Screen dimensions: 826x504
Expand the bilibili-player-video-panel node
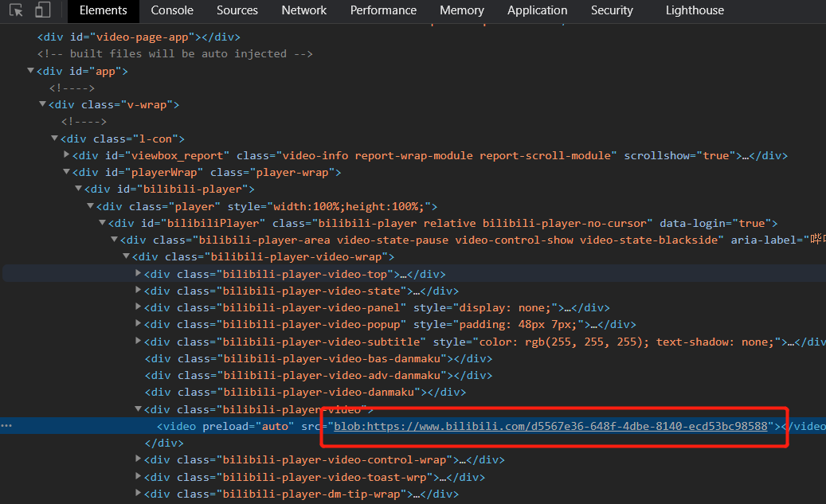pyautogui.click(x=138, y=307)
